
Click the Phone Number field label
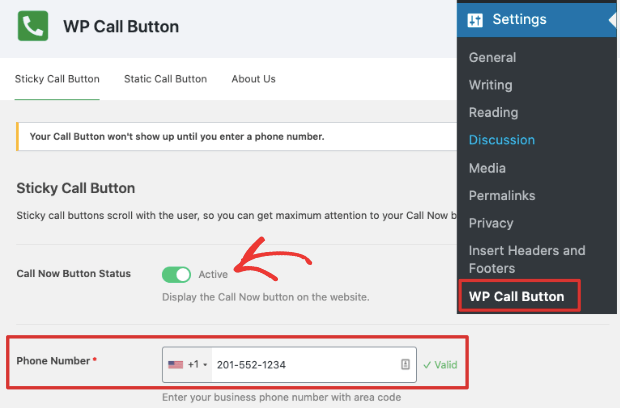tap(53, 361)
